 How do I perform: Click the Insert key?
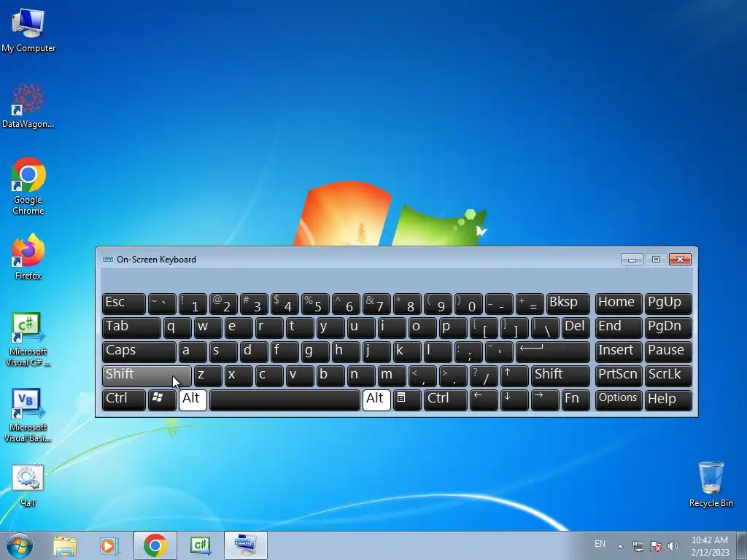(x=619, y=352)
